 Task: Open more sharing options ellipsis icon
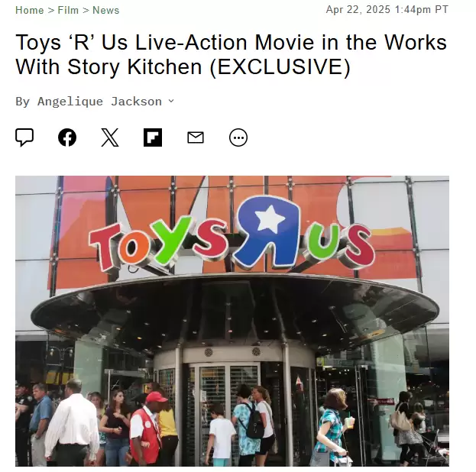[238, 137]
